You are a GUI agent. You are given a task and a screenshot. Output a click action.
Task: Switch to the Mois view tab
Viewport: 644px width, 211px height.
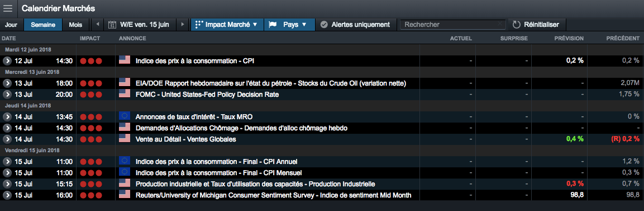[x=75, y=25]
